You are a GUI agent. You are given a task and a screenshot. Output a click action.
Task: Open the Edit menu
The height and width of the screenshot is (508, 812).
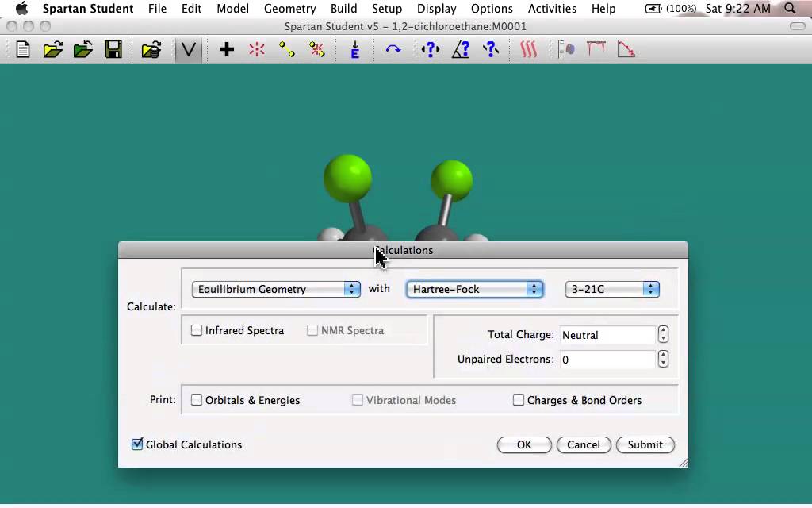[x=192, y=9]
